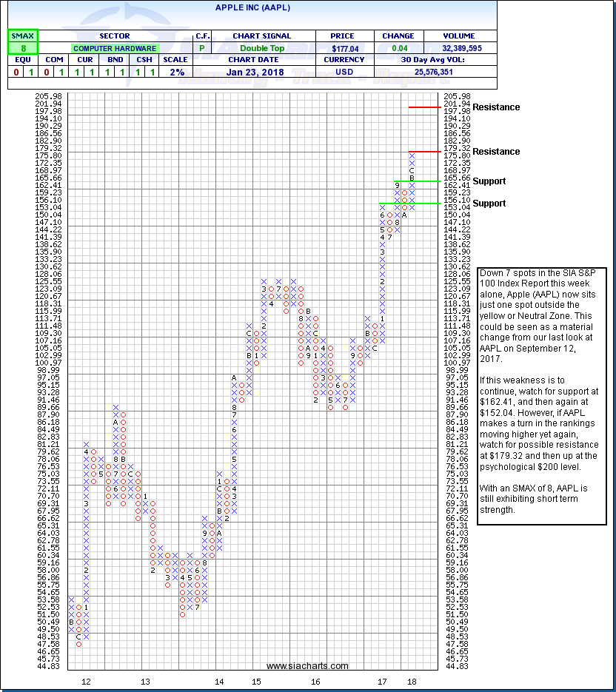
Task: Click the AAPL commentary text box
Action: (x=542, y=397)
